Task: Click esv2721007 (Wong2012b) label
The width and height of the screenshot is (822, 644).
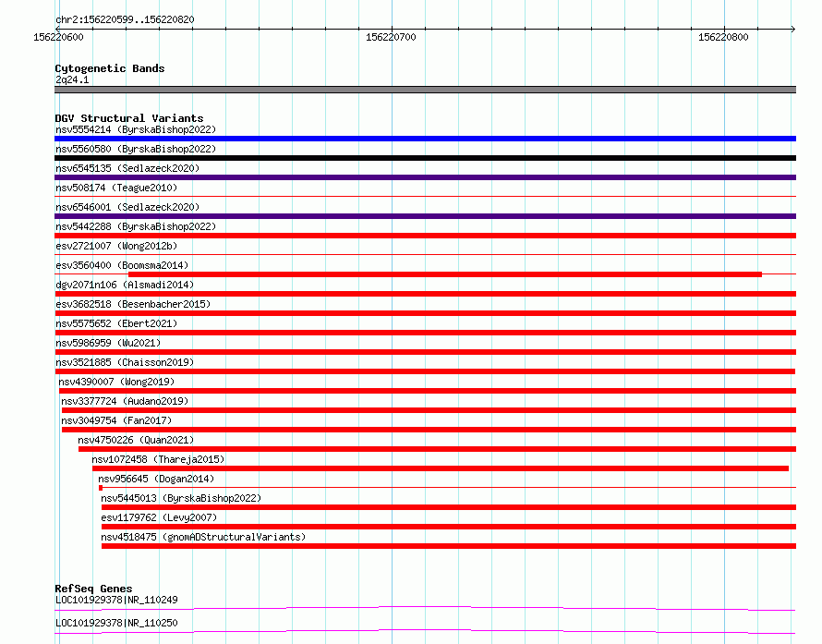Action: pyautogui.click(x=116, y=246)
